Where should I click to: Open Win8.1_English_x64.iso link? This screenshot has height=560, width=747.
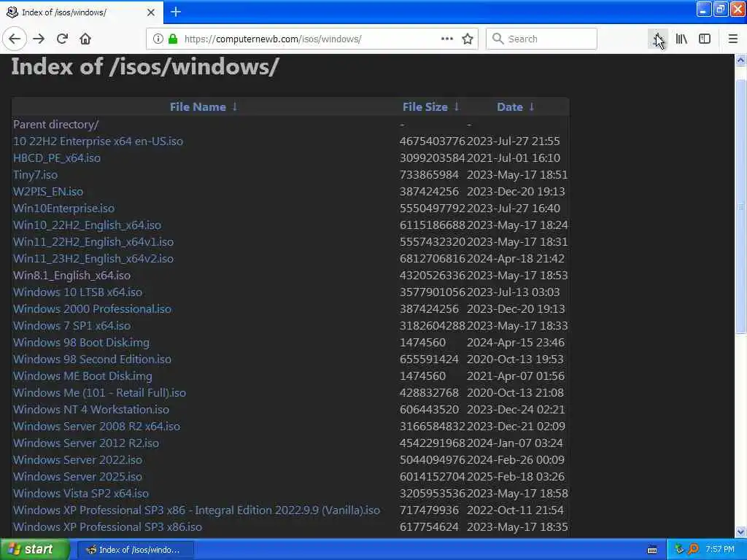click(71, 275)
